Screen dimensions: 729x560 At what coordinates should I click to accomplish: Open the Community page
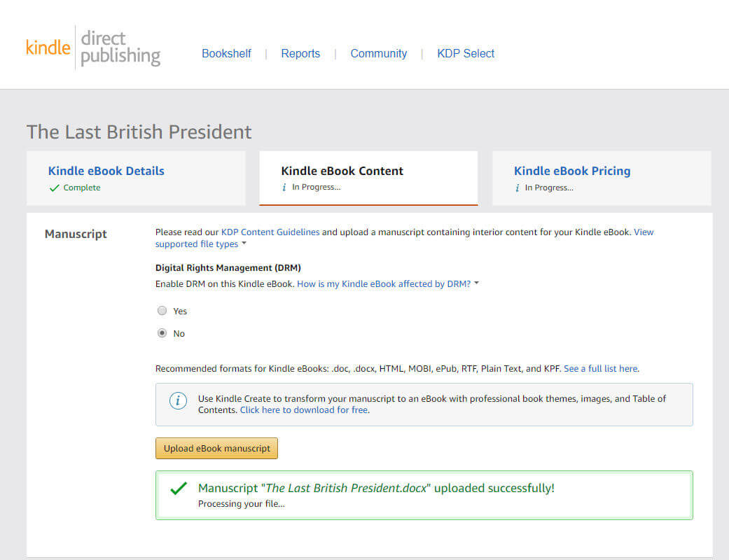pos(378,53)
